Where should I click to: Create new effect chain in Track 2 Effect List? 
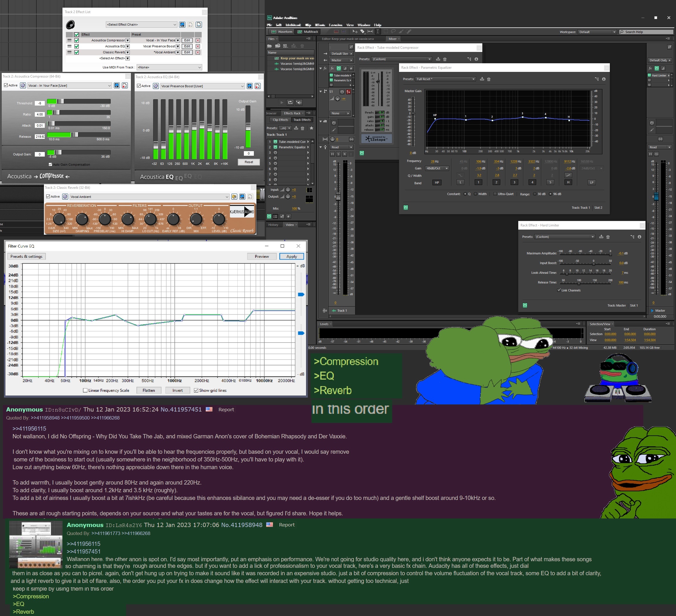pyautogui.click(x=199, y=25)
